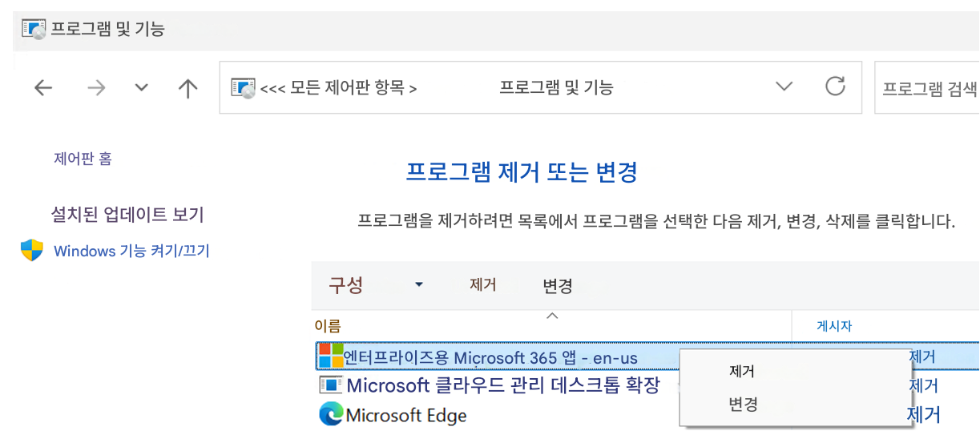Click the cloud managed desktop extension icon
Viewport: 980px width, 435px height.
[330, 385]
